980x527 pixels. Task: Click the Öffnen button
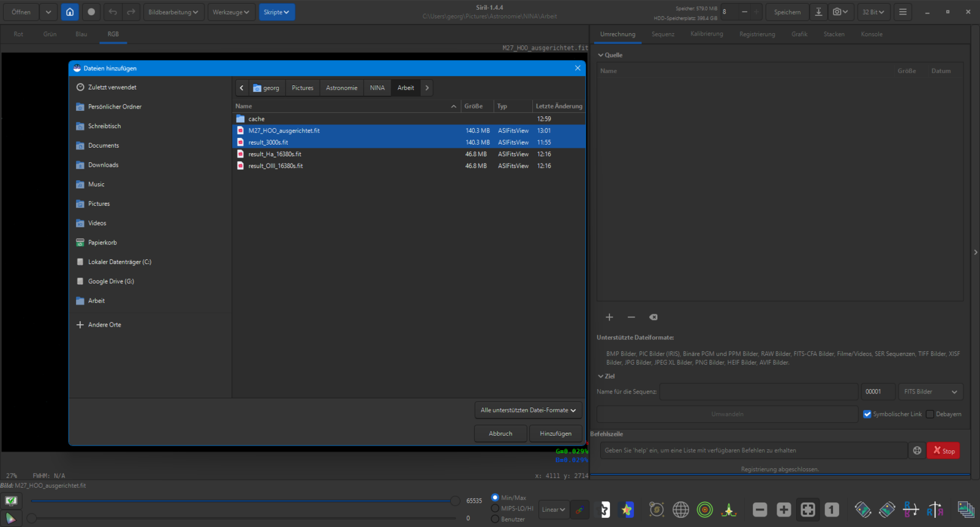pos(21,12)
